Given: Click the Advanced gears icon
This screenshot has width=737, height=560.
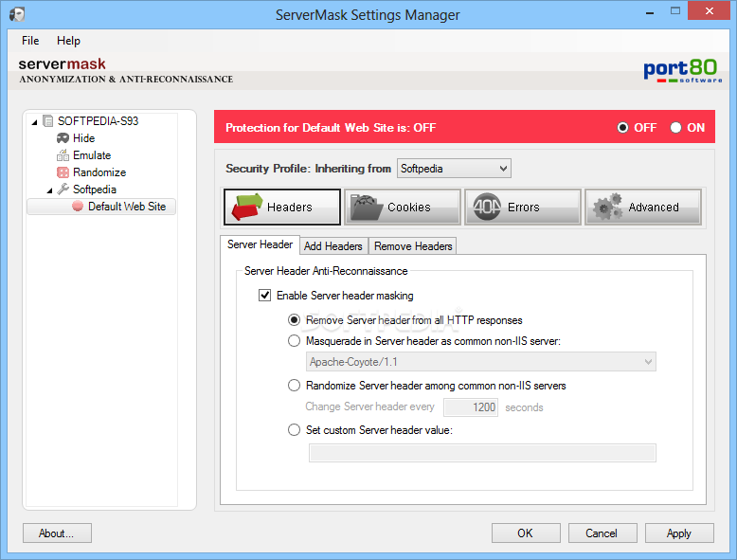Looking at the screenshot, I should [x=607, y=207].
